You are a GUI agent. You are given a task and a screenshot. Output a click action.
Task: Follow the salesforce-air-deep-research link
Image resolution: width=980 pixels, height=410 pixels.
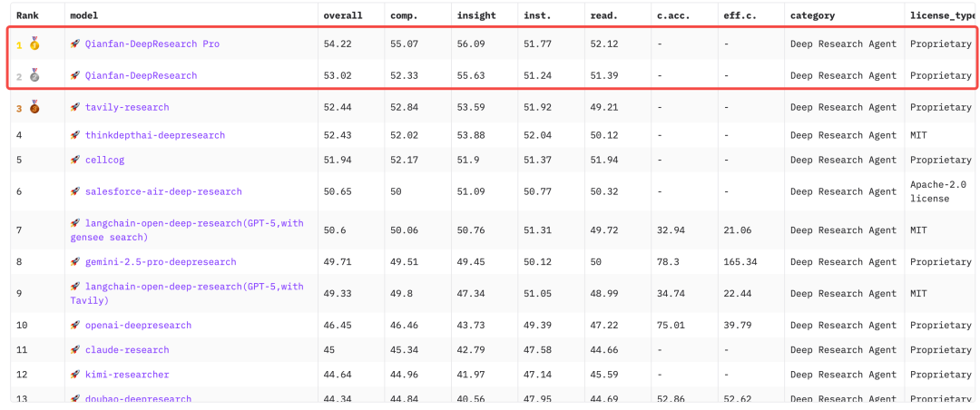163,191
